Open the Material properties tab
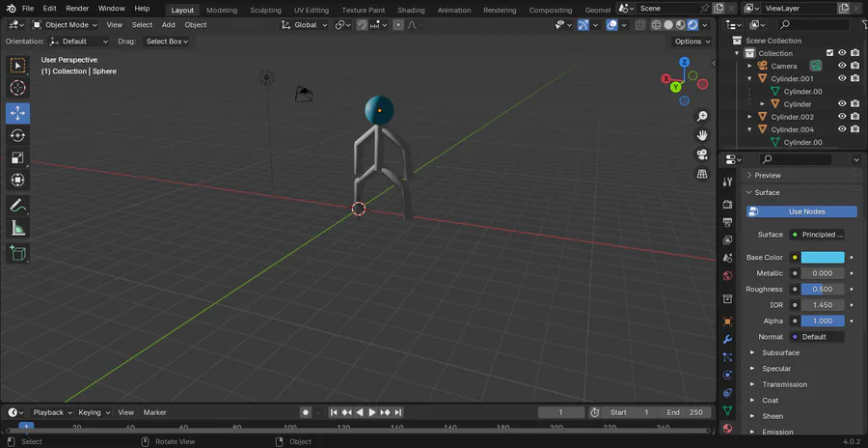 coord(728,428)
